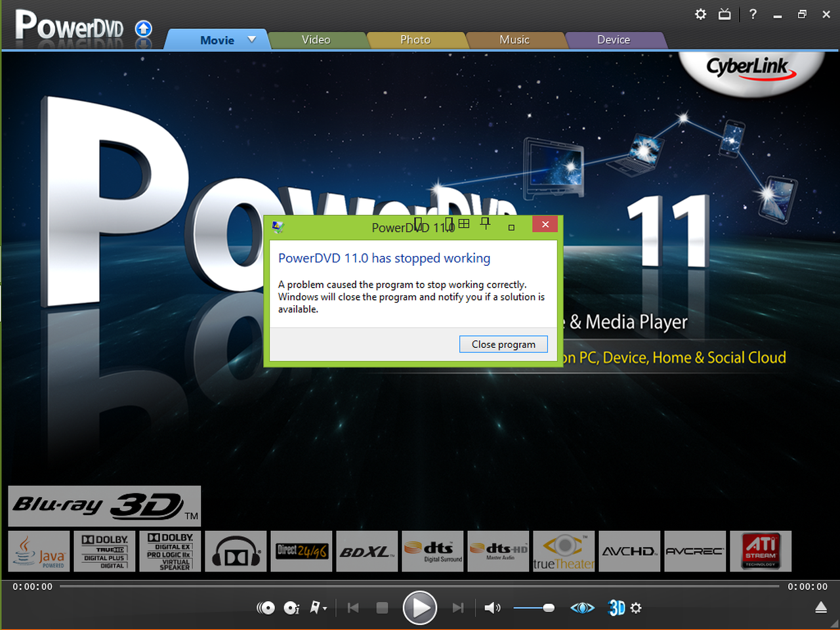Open 3D settings gear
Screen dimensions: 840x630
click(x=636, y=608)
